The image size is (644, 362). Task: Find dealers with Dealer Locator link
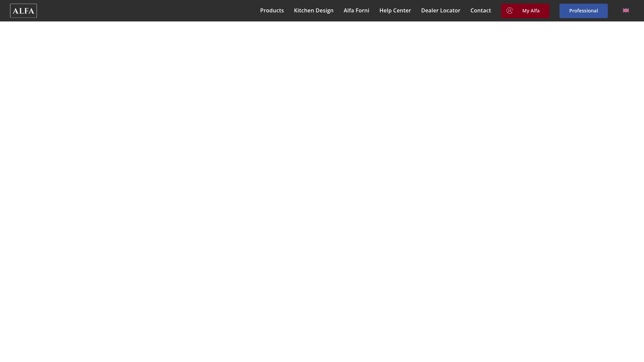pos(441,10)
